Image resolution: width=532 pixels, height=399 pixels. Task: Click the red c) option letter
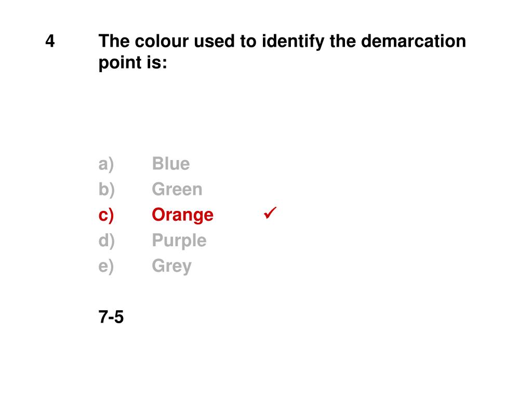[x=106, y=216]
